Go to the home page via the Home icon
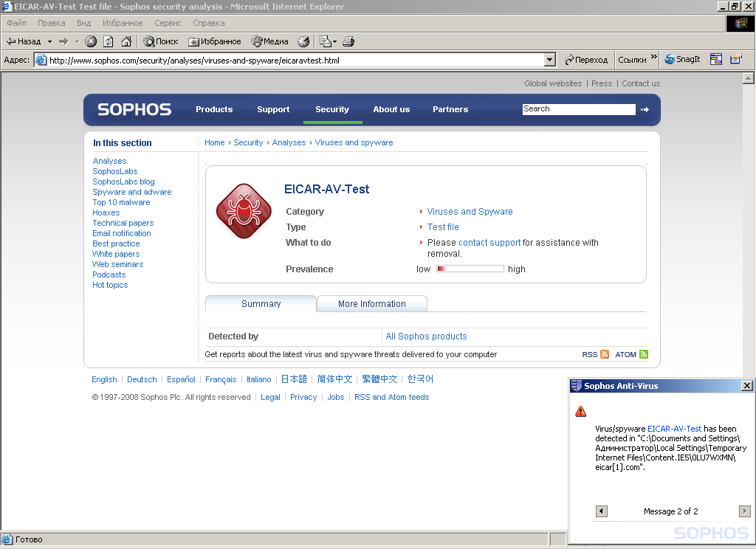 [126, 41]
